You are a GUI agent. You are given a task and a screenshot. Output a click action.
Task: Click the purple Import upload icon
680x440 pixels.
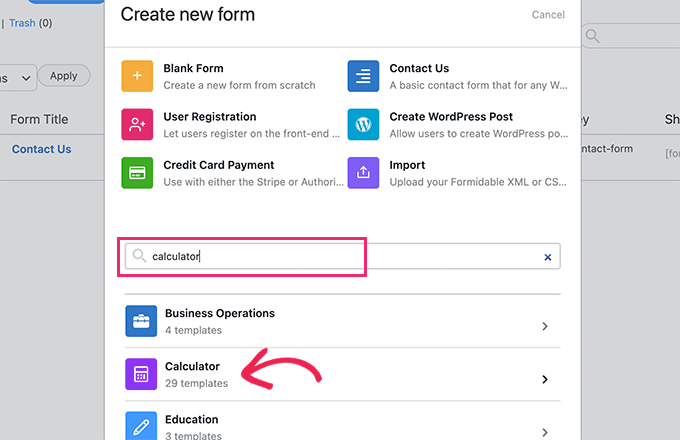[364, 173]
